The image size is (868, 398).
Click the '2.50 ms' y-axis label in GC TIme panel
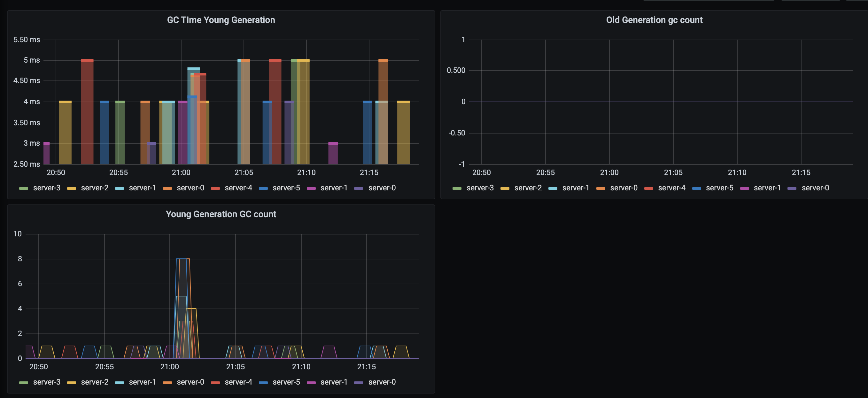[x=27, y=164]
